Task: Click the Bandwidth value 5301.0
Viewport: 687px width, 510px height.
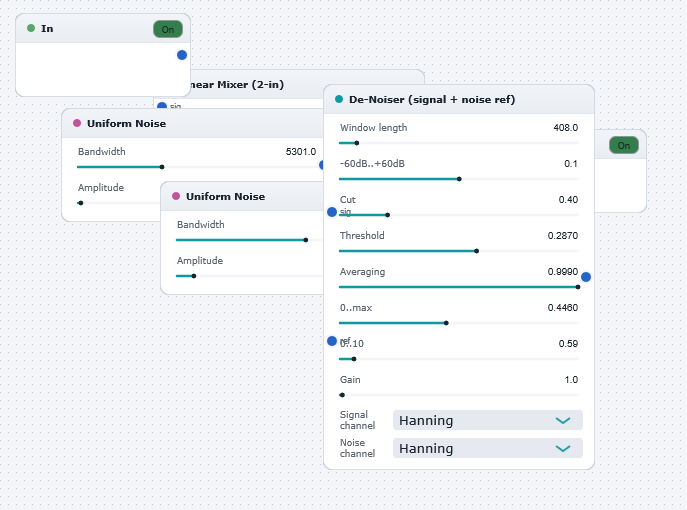Action: click(301, 152)
